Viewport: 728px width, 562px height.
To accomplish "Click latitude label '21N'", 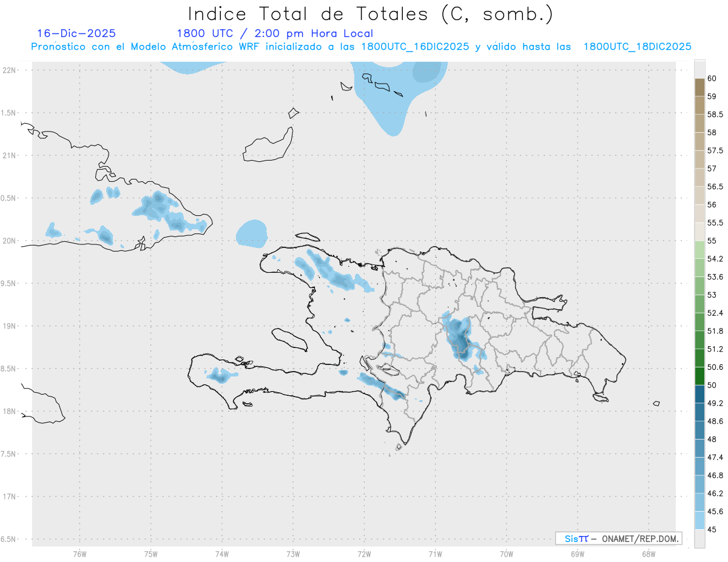I will (10, 156).
